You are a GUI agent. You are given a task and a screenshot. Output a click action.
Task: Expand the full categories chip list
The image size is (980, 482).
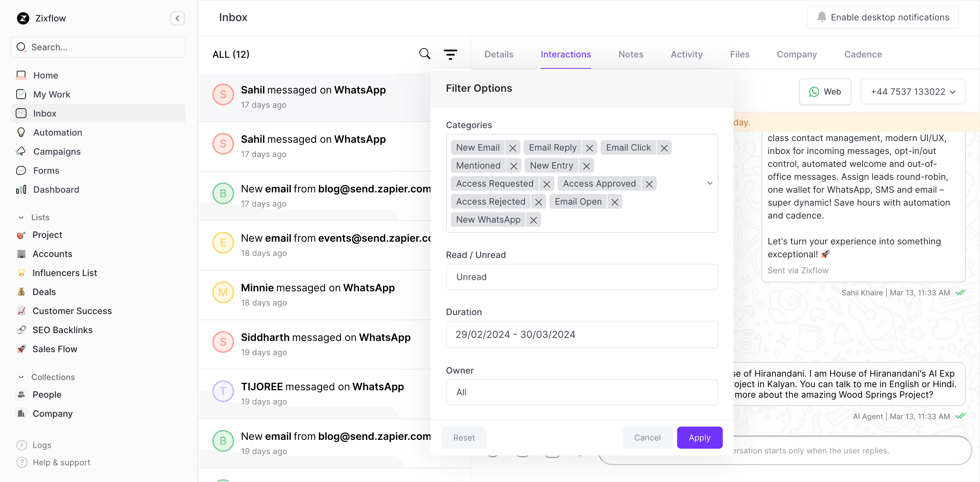[709, 183]
